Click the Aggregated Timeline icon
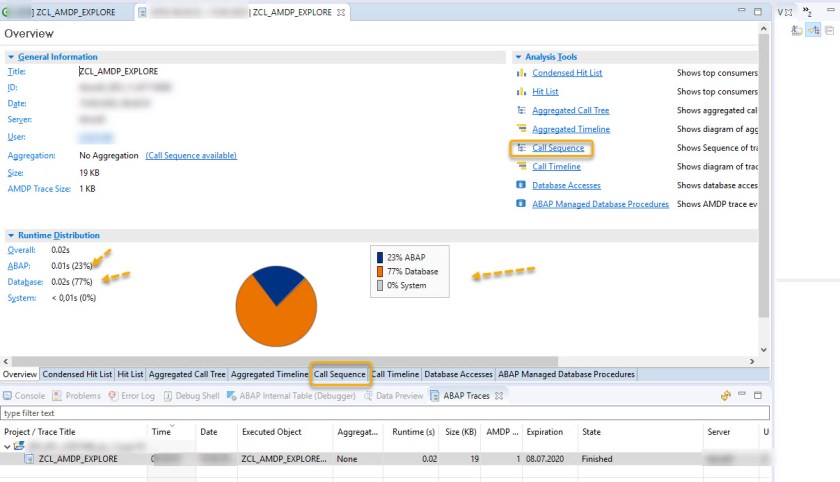The height and width of the screenshot is (482, 840). pos(521,129)
